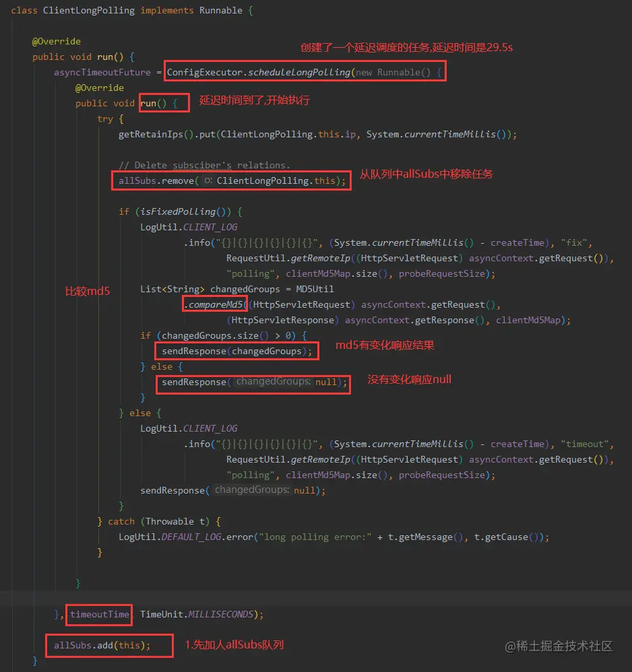Click the 'catch' keyword
The height and width of the screenshot is (672, 632).
tap(121, 522)
